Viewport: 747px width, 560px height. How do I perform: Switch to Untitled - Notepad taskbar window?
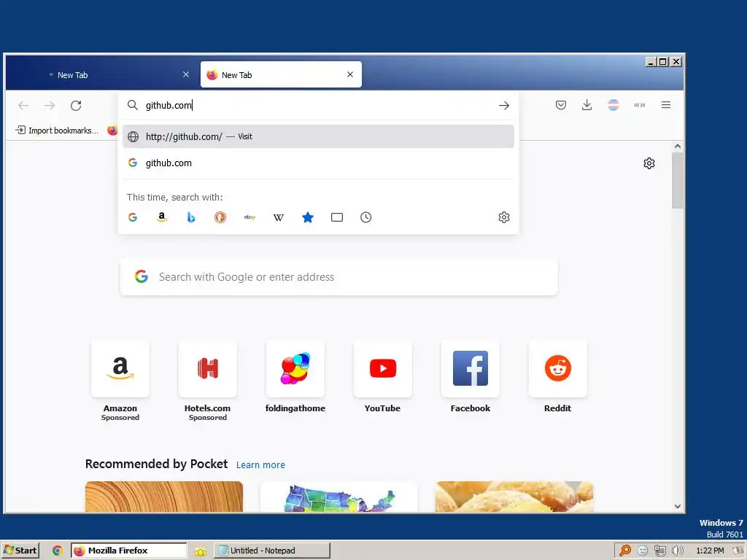[x=271, y=551]
